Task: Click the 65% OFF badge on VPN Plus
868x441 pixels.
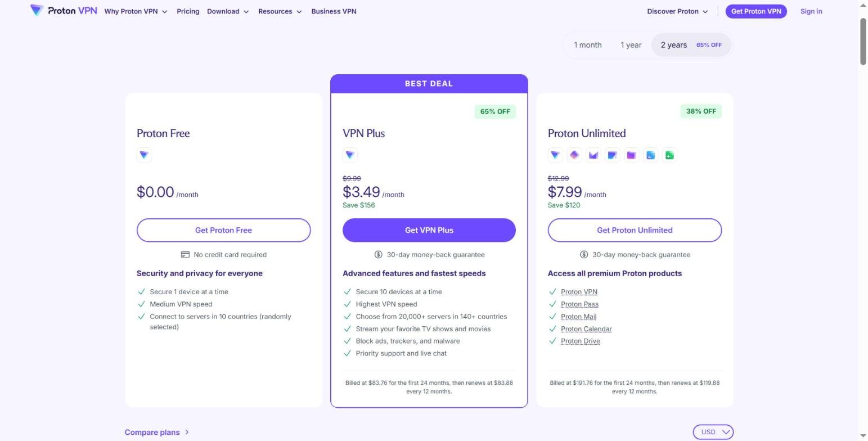Action: [495, 111]
